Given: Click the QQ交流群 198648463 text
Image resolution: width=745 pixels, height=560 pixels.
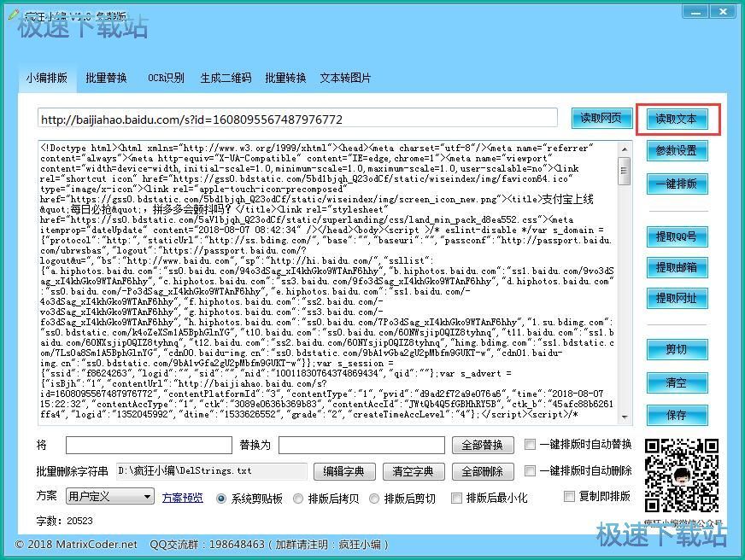Looking at the screenshot, I should (x=269, y=545).
